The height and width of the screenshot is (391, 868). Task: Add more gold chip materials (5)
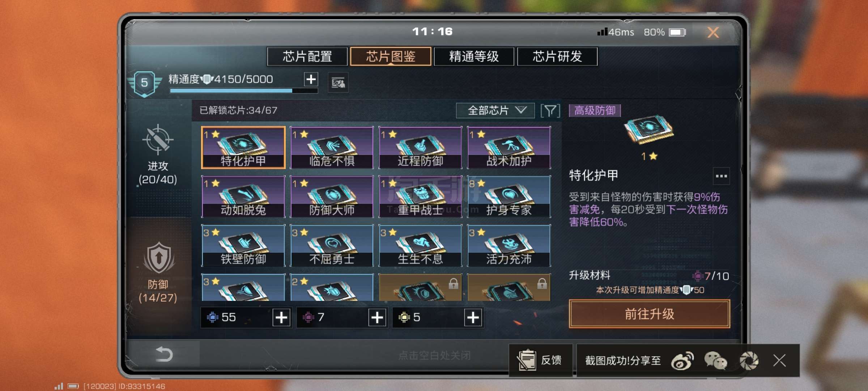tap(473, 318)
